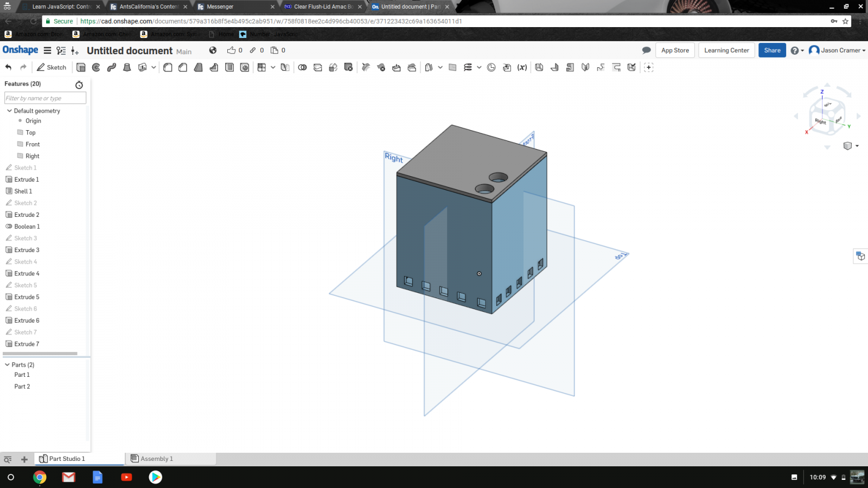Screen dimensions: 868x488
Task: Select the Helix tool
Action: [x=468, y=67]
